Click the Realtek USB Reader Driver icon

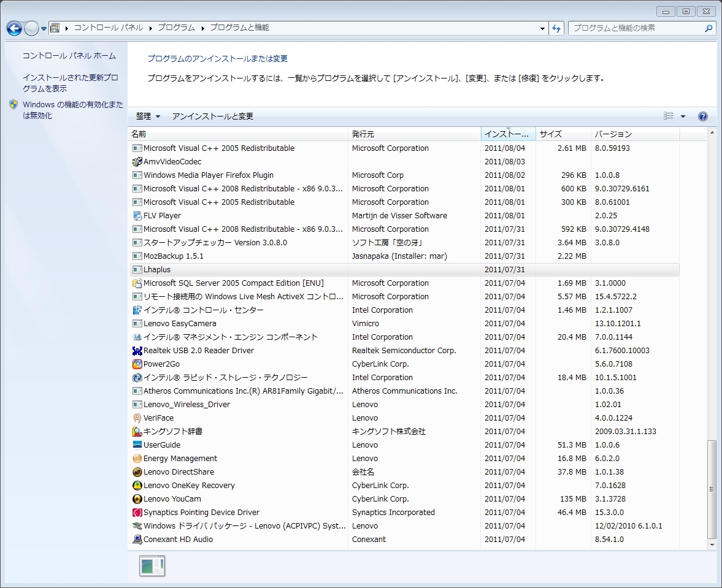click(137, 351)
